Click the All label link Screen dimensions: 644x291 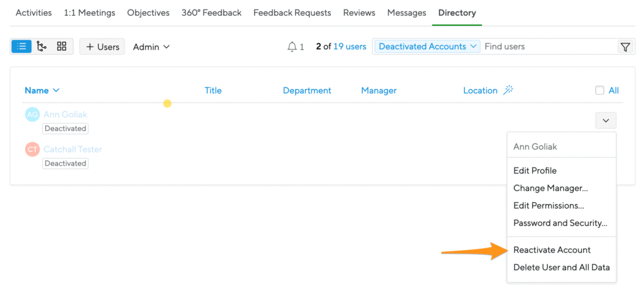[614, 91]
